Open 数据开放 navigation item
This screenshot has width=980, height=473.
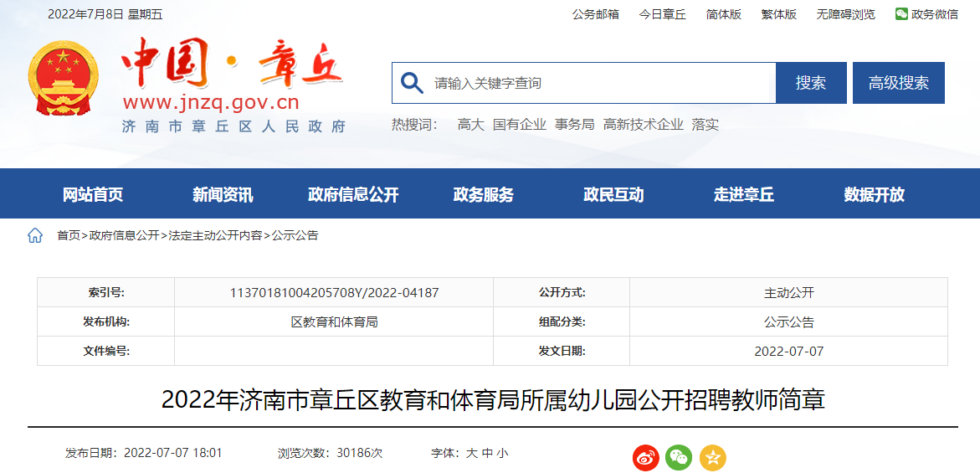pyautogui.click(x=875, y=194)
